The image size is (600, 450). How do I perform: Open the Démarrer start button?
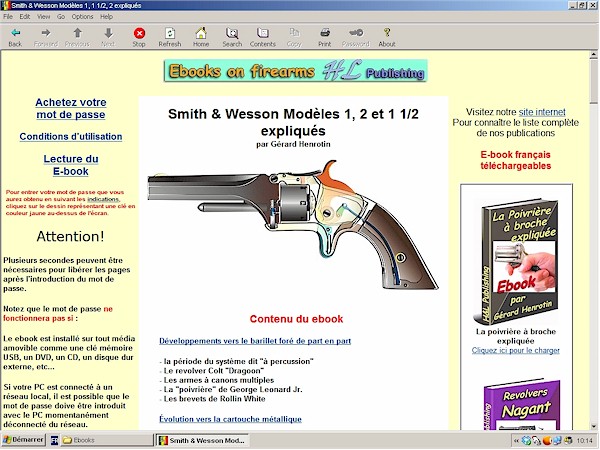(x=23, y=440)
